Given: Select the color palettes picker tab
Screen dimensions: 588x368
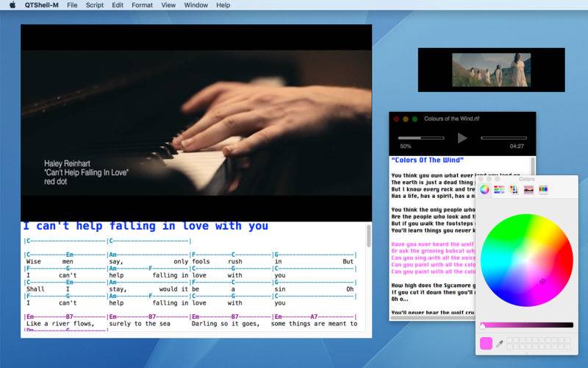Looking at the screenshot, I should click(x=514, y=190).
